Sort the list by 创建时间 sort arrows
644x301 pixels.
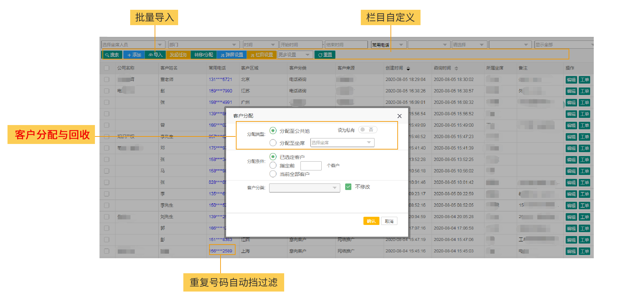pyautogui.click(x=408, y=68)
